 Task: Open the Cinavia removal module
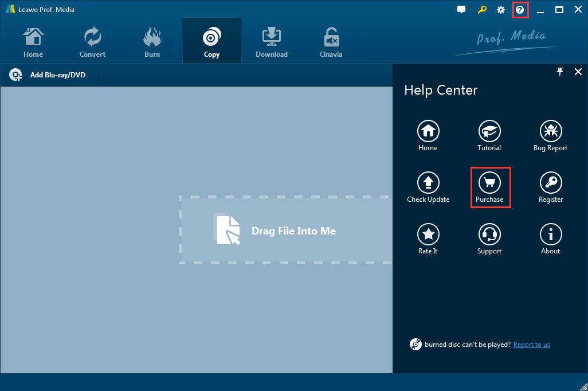click(331, 42)
